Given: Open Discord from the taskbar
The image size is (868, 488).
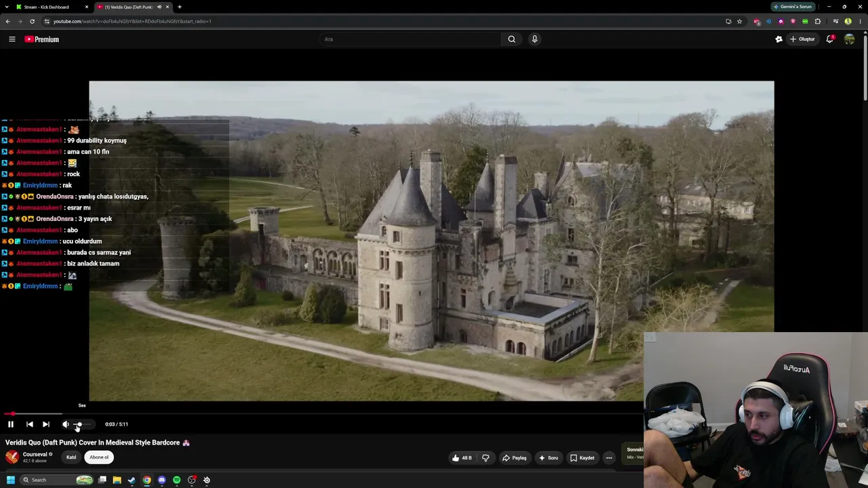Looking at the screenshot, I should click(161, 480).
